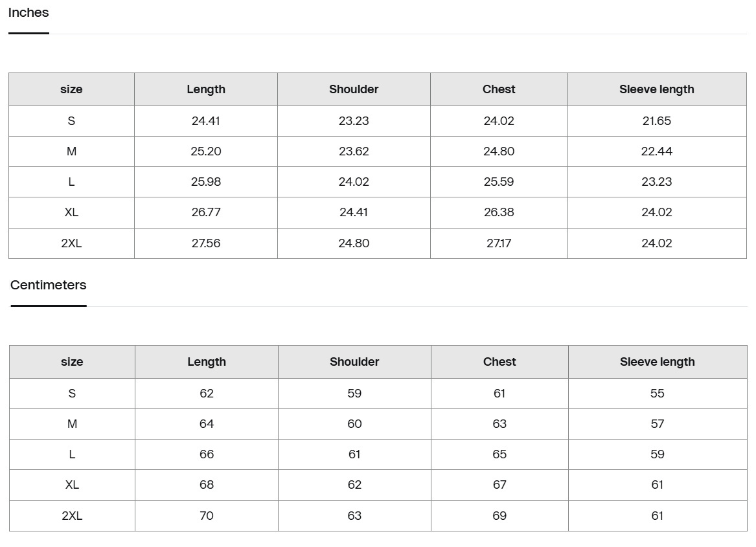Click the size header in centimeters table
This screenshot has width=756, height=547.
(x=72, y=362)
